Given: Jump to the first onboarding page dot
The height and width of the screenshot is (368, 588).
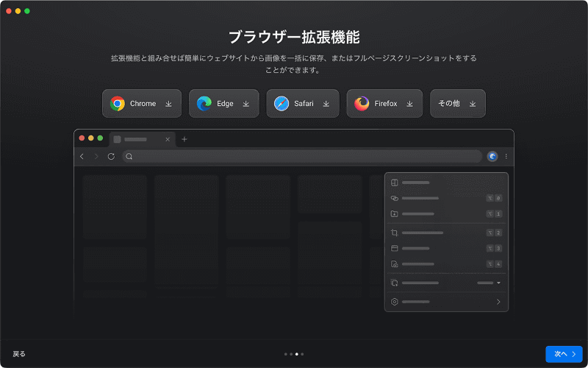Looking at the screenshot, I should pyautogui.click(x=286, y=354).
